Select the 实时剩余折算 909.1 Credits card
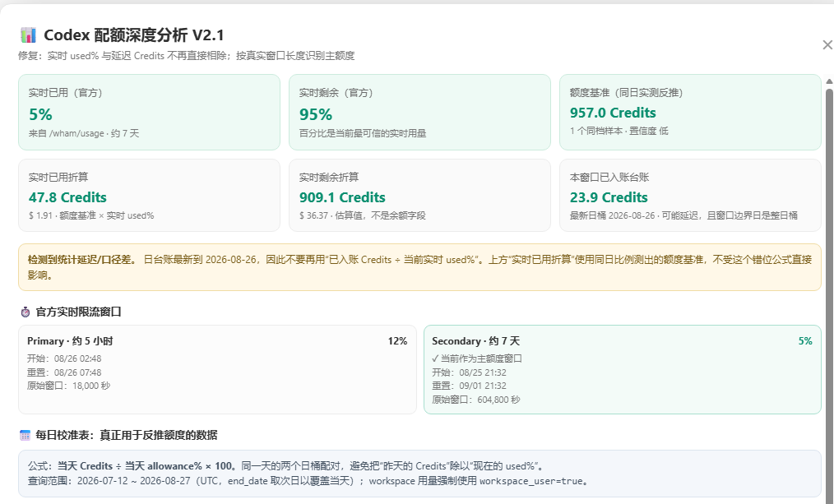 [x=419, y=195]
